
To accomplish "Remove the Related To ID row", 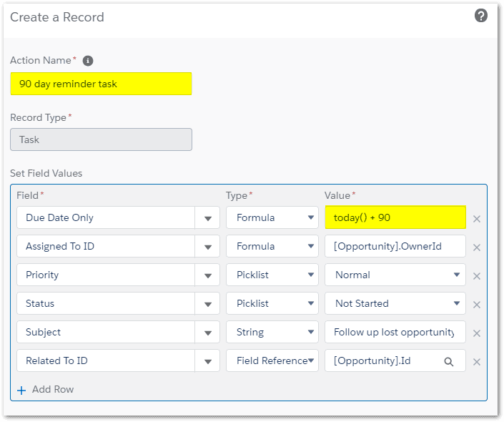I will tap(477, 362).
